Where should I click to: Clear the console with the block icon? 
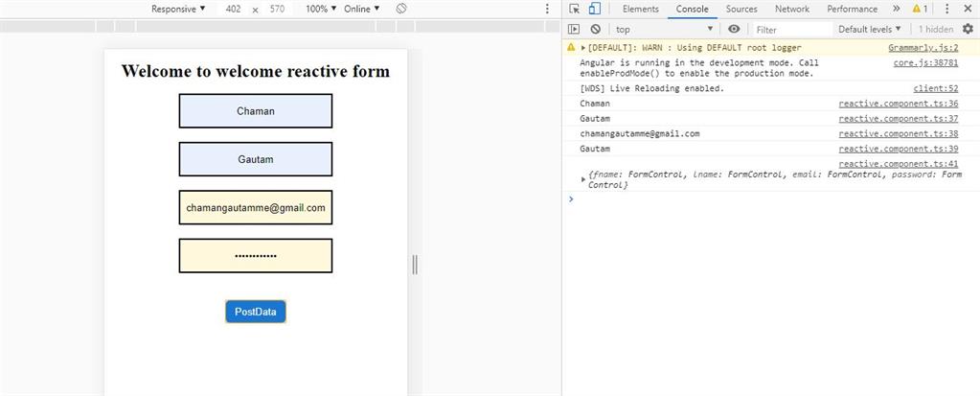coord(595,29)
